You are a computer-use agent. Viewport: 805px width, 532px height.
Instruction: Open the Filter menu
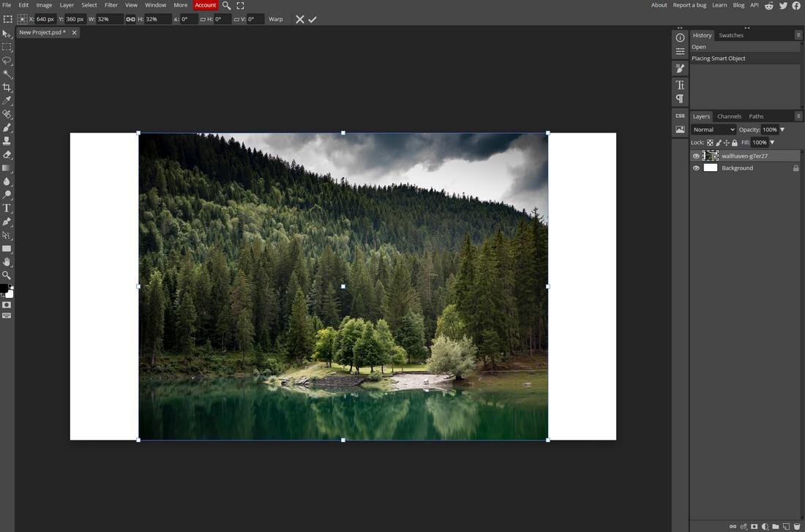coord(111,5)
